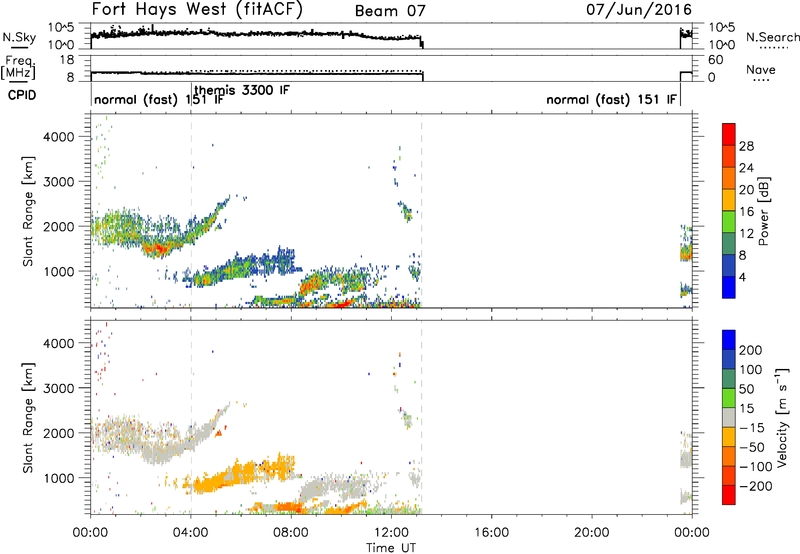800x554 pixels.
Task: Click the '16:00' time axis label
Action: click(492, 533)
